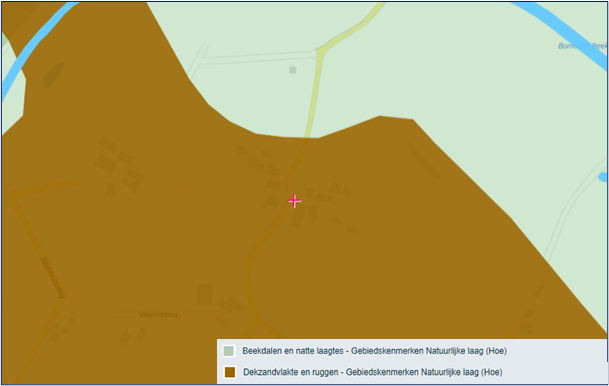Click the large square building above Weversweg

pos(205,294)
